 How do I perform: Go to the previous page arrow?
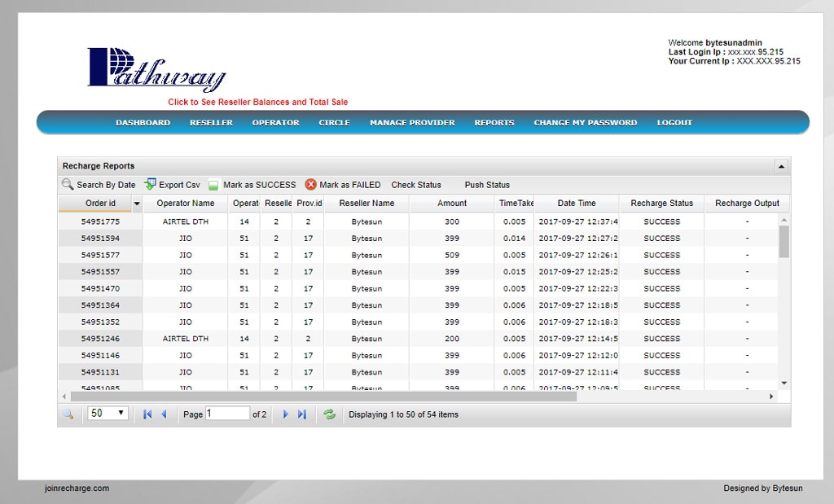tap(164, 414)
